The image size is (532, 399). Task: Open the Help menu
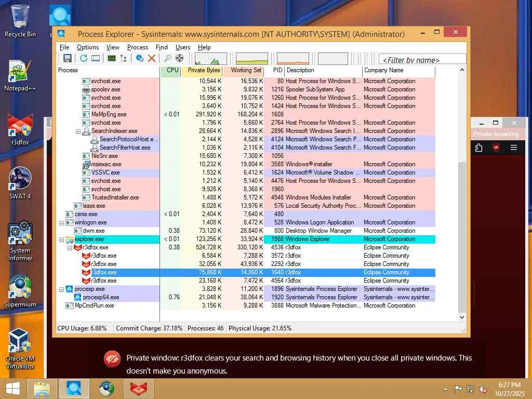click(x=204, y=47)
